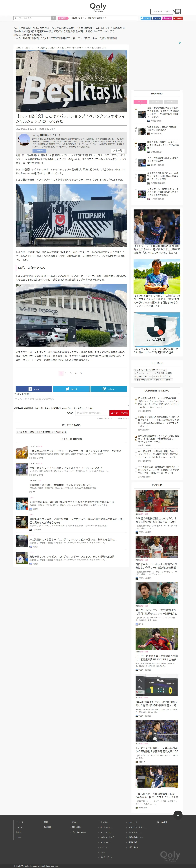Open article page 4
The height and width of the screenshot is (868, 196).
[x=76, y=373]
